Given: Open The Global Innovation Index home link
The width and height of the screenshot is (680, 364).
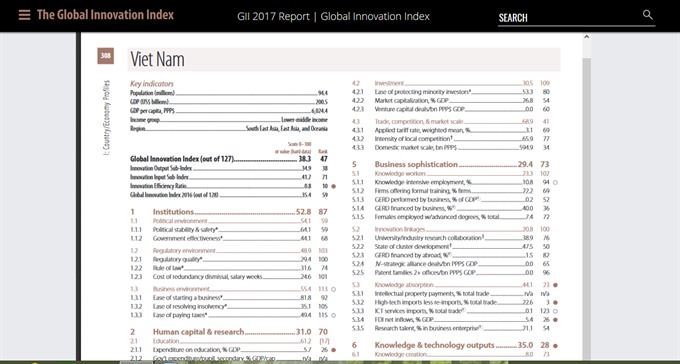Looking at the screenshot, I should (105, 15).
